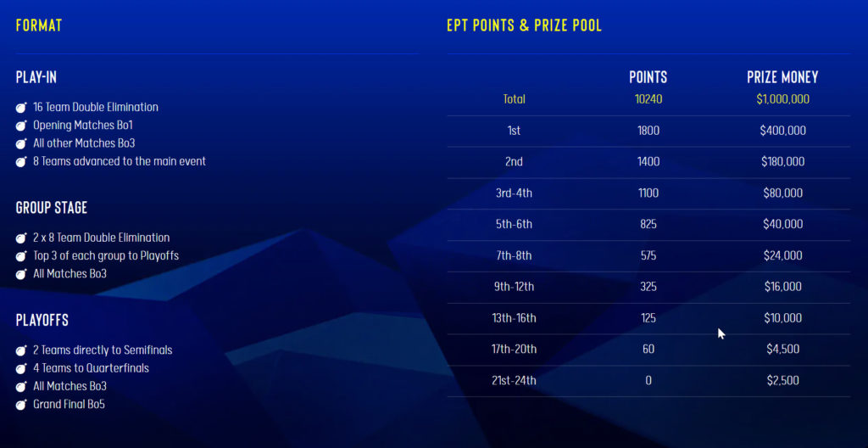Click bomb bullet beside '2 x 8 Team Double Elimination'

tap(21, 238)
